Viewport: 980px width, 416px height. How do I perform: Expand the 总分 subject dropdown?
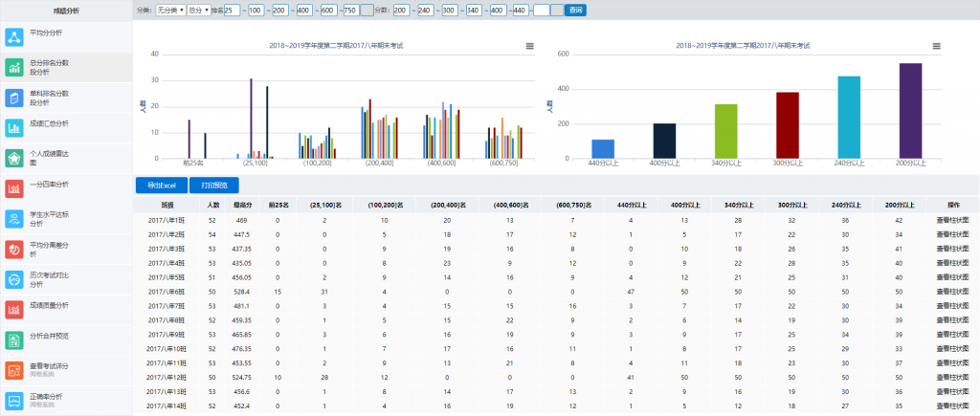200,10
